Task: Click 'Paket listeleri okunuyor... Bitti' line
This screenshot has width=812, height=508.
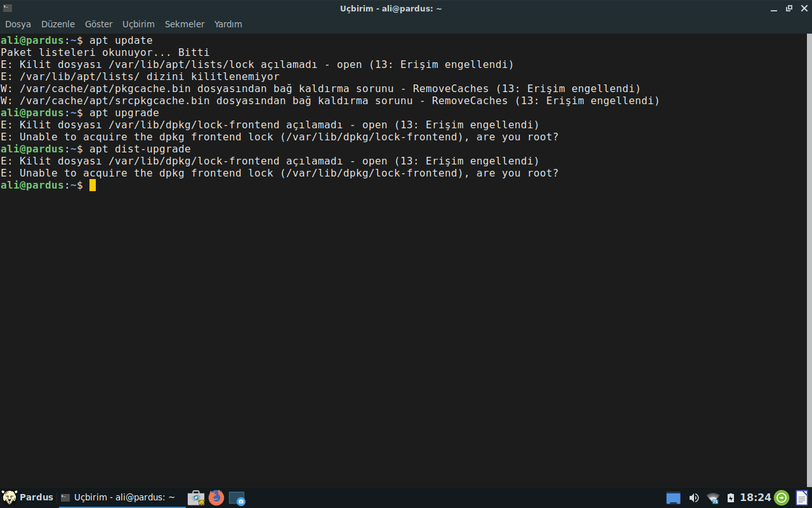Action: click(x=105, y=53)
